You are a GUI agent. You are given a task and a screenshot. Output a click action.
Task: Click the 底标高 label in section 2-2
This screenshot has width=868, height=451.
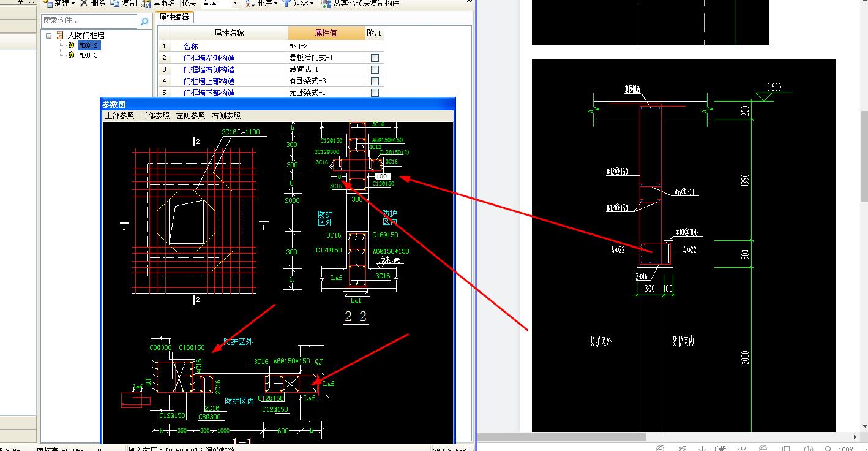pyautogui.click(x=389, y=260)
